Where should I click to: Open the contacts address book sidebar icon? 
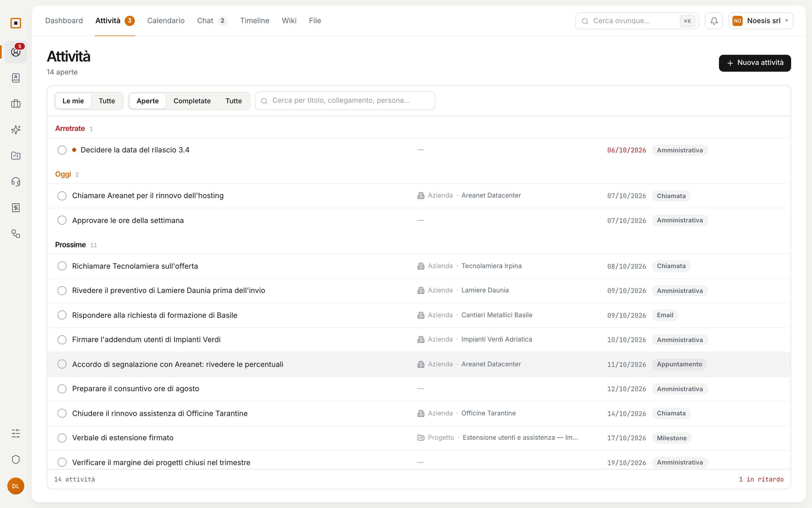[16, 78]
